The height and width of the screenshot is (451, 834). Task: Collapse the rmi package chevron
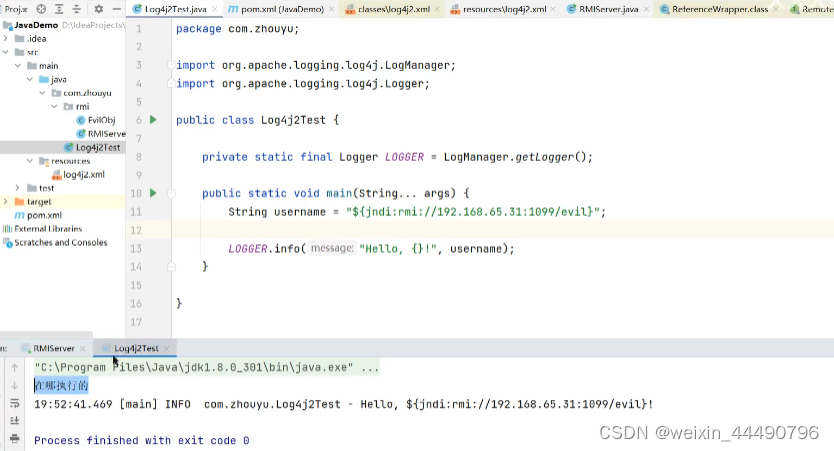click(54, 106)
